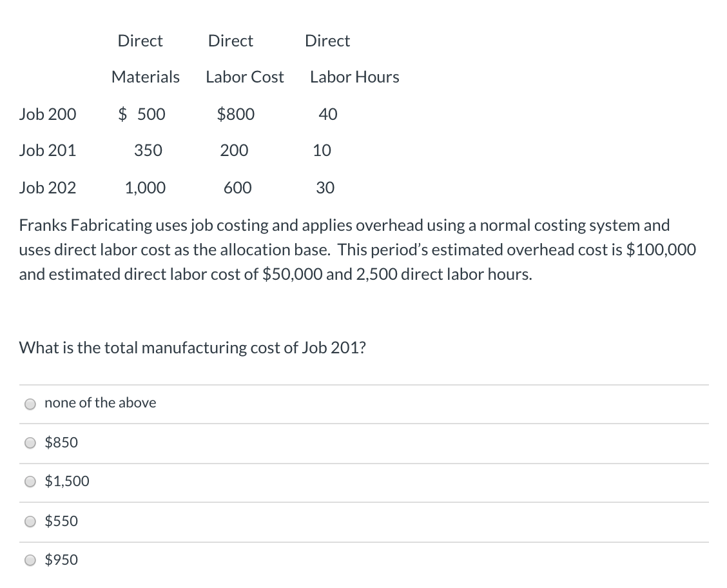Click the Job 202 row label

pos(48,188)
